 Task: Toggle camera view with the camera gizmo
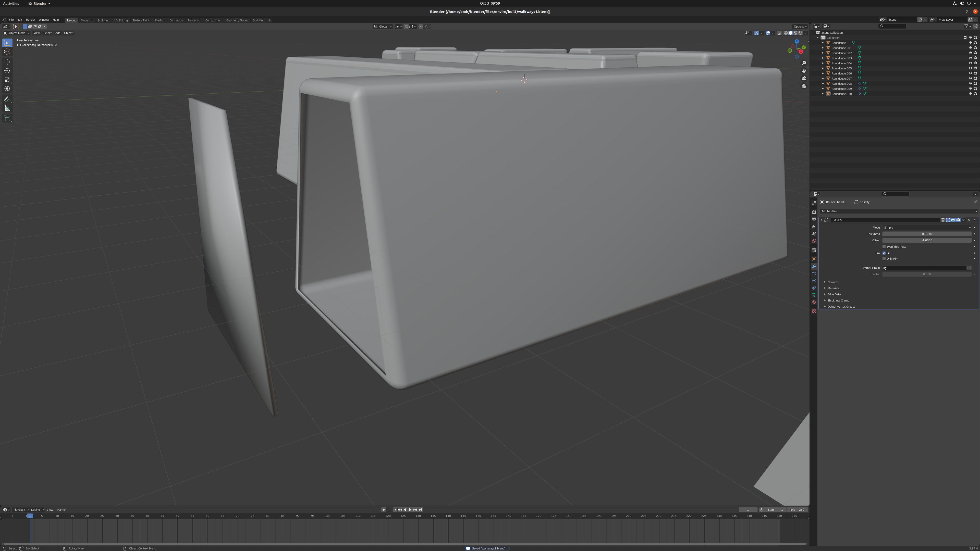(x=804, y=78)
